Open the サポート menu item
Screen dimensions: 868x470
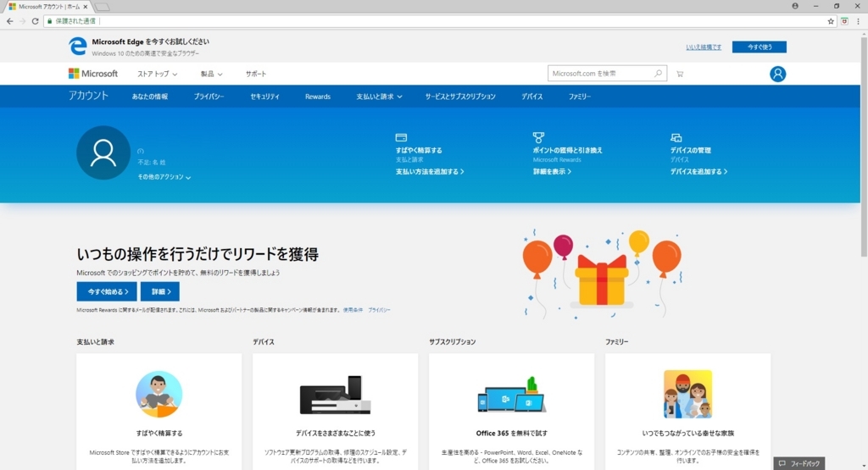[256, 74]
